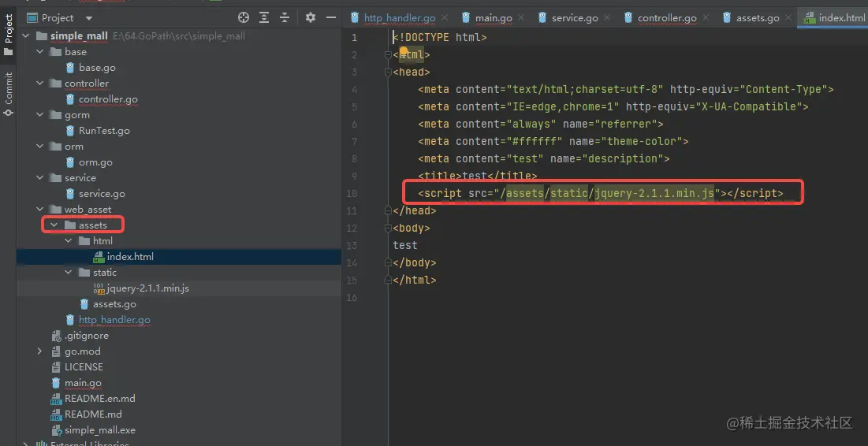Screen dimensions: 868x446
Task: Click the static folder icon
Action: coord(84,272)
